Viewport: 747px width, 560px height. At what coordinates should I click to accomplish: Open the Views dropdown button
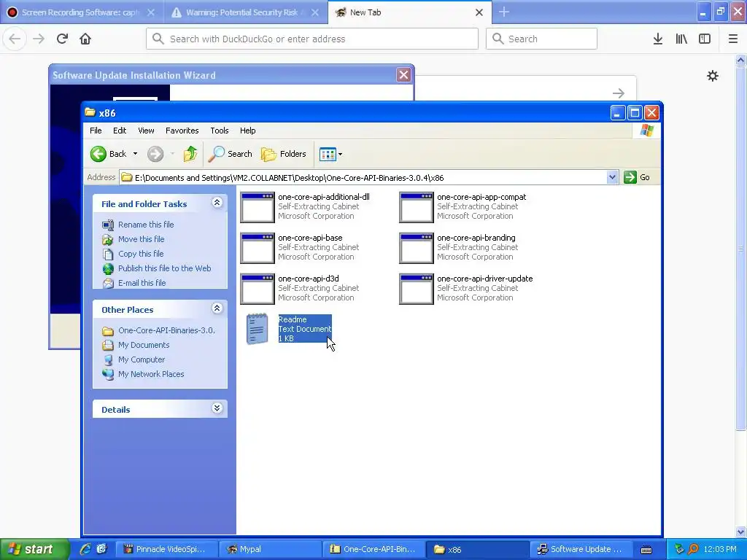click(x=330, y=155)
